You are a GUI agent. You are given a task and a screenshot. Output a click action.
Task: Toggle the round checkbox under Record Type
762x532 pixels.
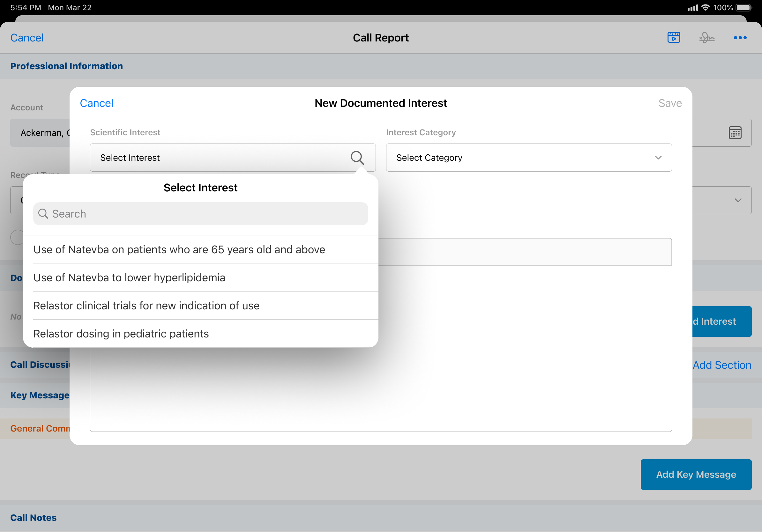point(17,238)
